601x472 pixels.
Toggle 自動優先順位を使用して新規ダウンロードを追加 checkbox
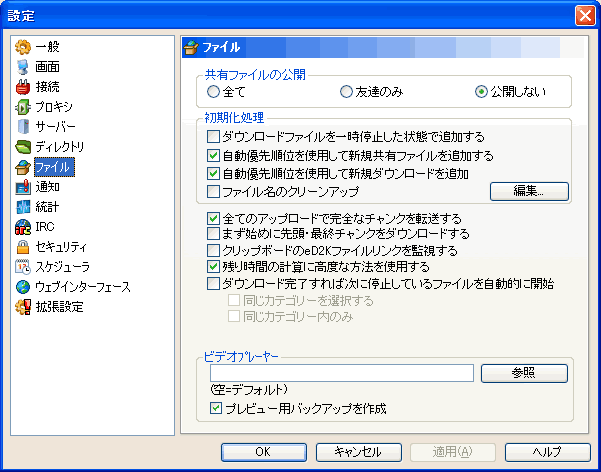[213, 174]
